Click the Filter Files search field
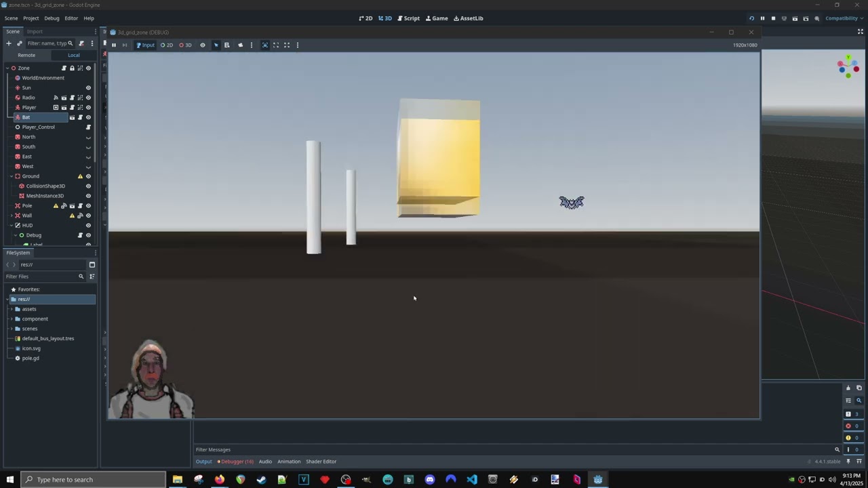The width and height of the screenshot is (868, 488). [41, 277]
